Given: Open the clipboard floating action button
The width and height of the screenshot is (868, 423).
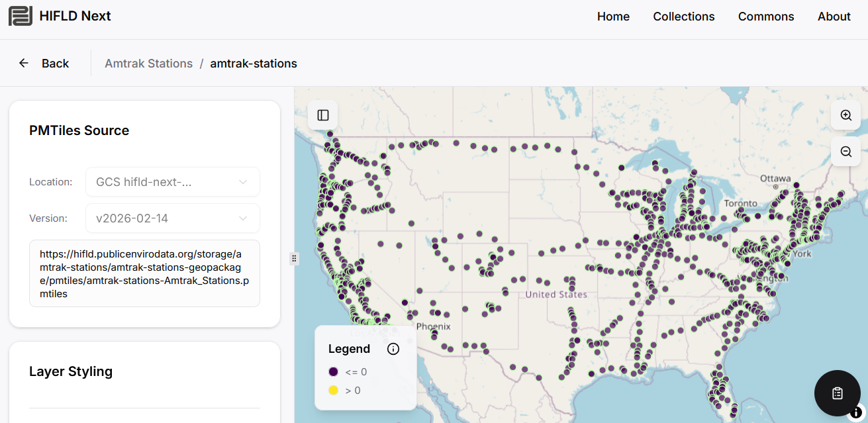Looking at the screenshot, I should [837, 393].
